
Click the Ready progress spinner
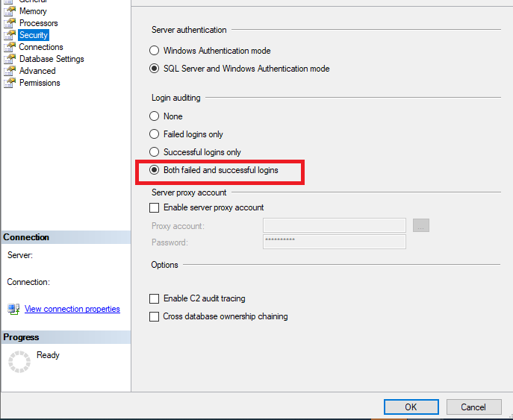[x=19, y=362]
